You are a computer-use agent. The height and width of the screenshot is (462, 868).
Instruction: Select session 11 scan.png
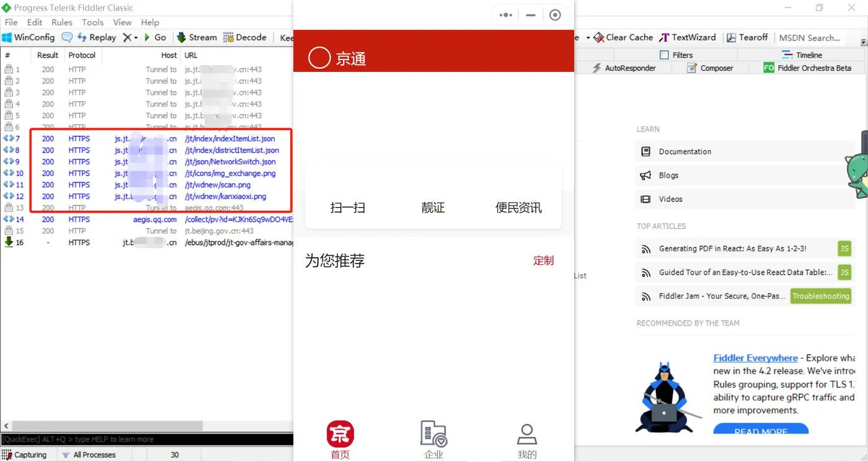[146, 185]
